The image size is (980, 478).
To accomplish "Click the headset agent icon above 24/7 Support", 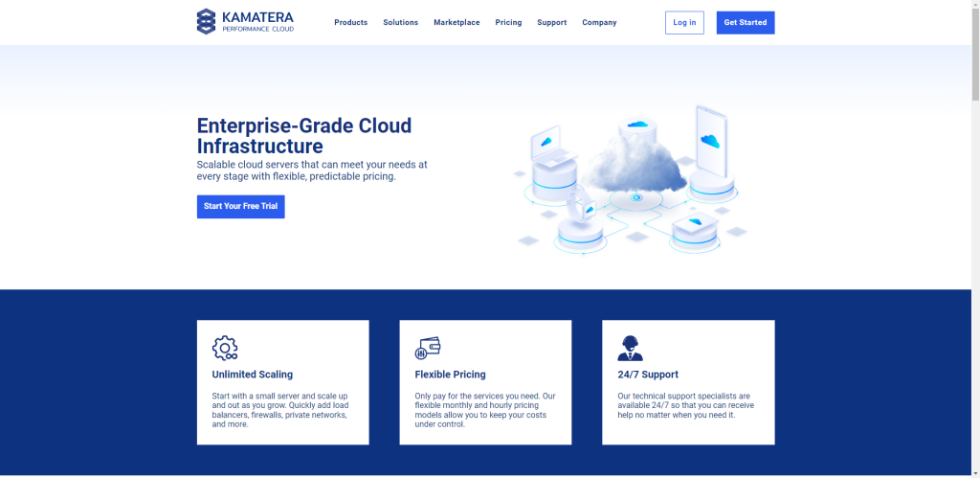I will (630, 348).
